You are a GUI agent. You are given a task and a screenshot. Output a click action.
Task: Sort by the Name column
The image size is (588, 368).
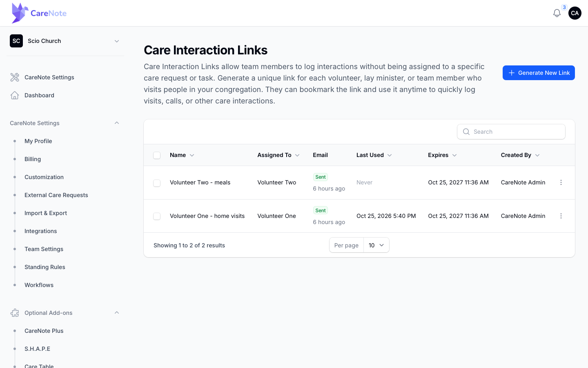coord(182,155)
